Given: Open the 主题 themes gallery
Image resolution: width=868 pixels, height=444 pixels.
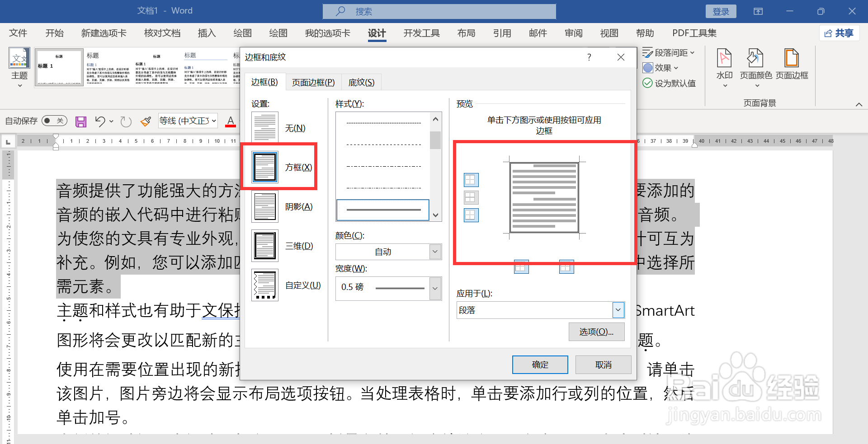Looking at the screenshot, I should pos(19,68).
